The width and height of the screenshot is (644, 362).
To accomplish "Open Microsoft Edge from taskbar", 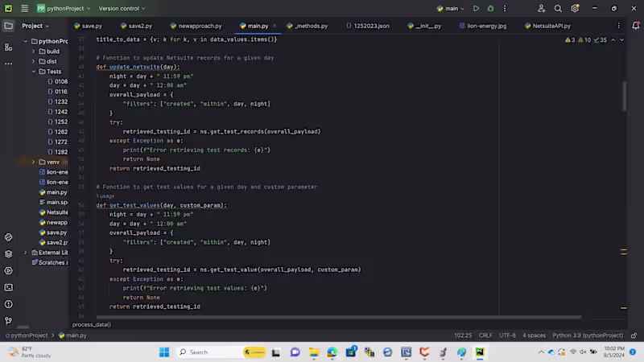I will point(332,352).
